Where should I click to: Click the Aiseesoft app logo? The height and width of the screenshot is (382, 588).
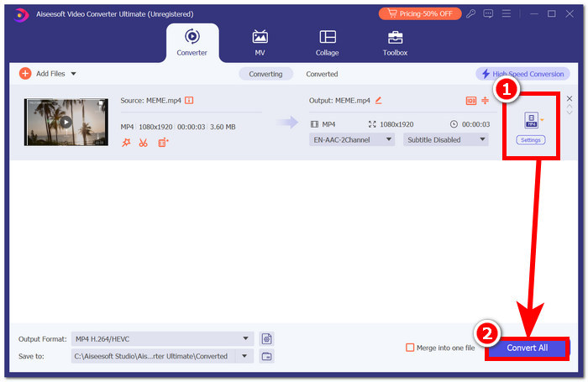21,14
